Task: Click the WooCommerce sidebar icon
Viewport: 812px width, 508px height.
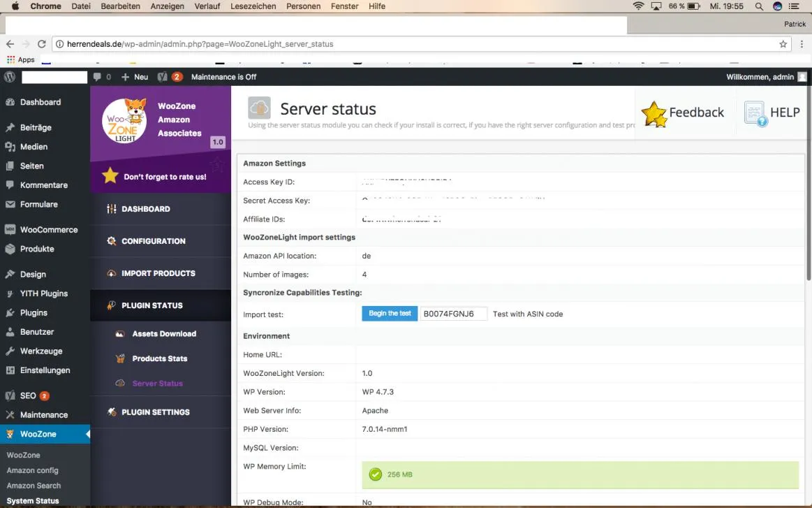Action: click(x=10, y=230)
